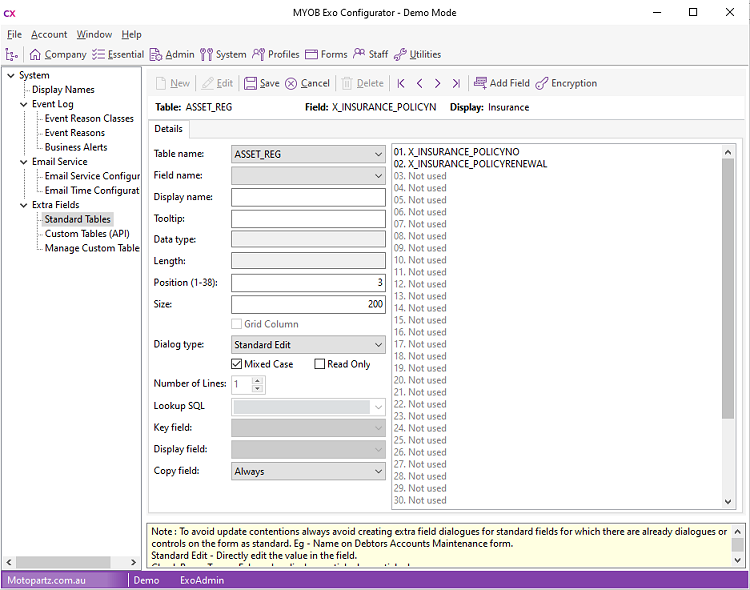The image size is (750, 590).
Task: Open the Table name dropdown
Action: (x=378, y=154)
